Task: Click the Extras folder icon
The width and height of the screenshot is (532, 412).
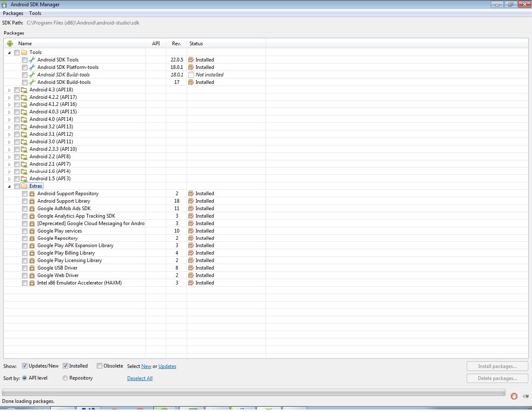Action: click(24, 186)
